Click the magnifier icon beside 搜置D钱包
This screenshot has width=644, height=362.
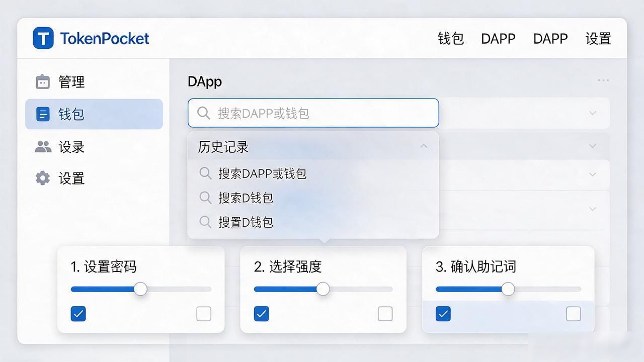[205, 221]
